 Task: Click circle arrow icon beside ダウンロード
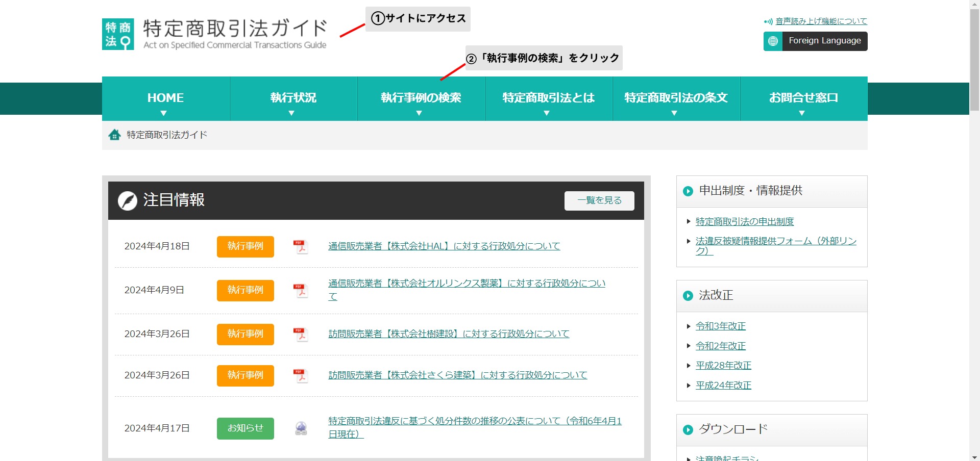[688, 430]
